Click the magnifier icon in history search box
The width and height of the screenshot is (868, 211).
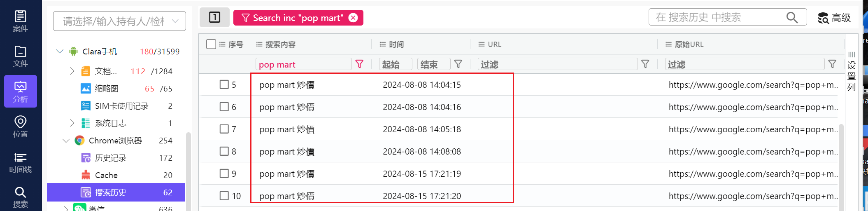(792, 17)
